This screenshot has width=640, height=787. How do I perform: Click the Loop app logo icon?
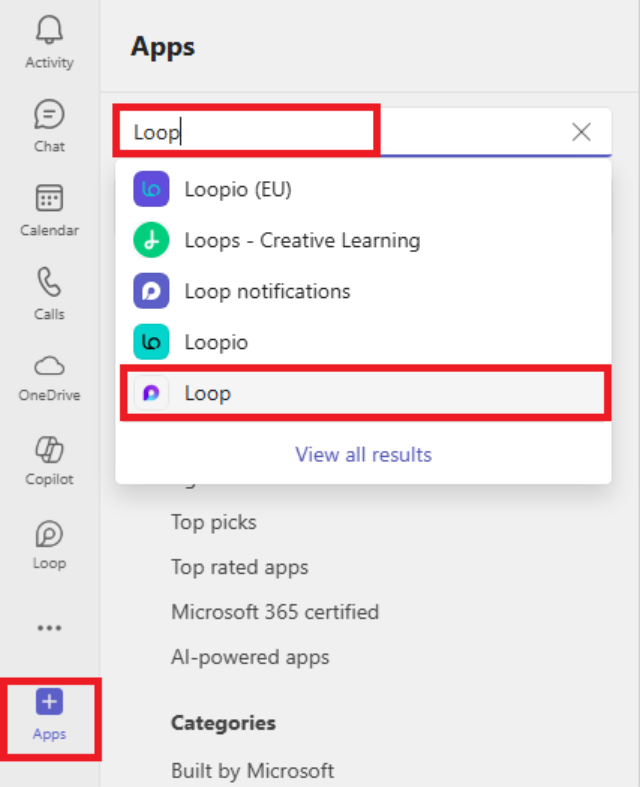(151, 393)
